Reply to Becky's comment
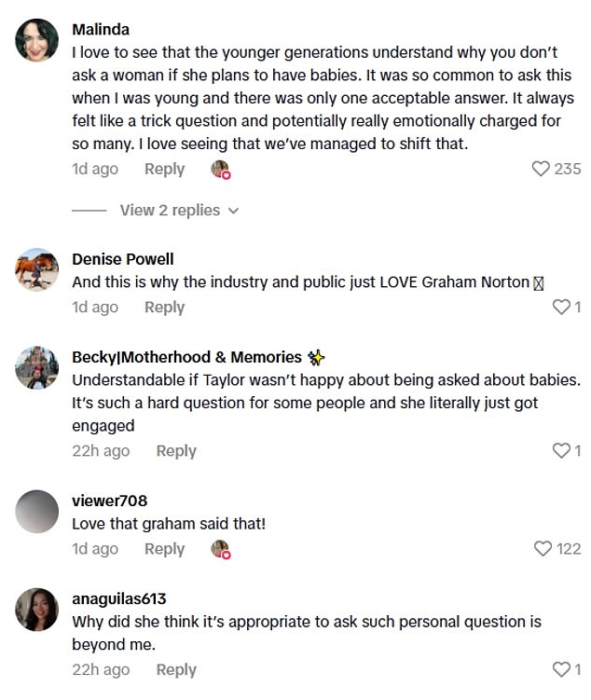Screen dimensions: 591x700 pos(176,451)
